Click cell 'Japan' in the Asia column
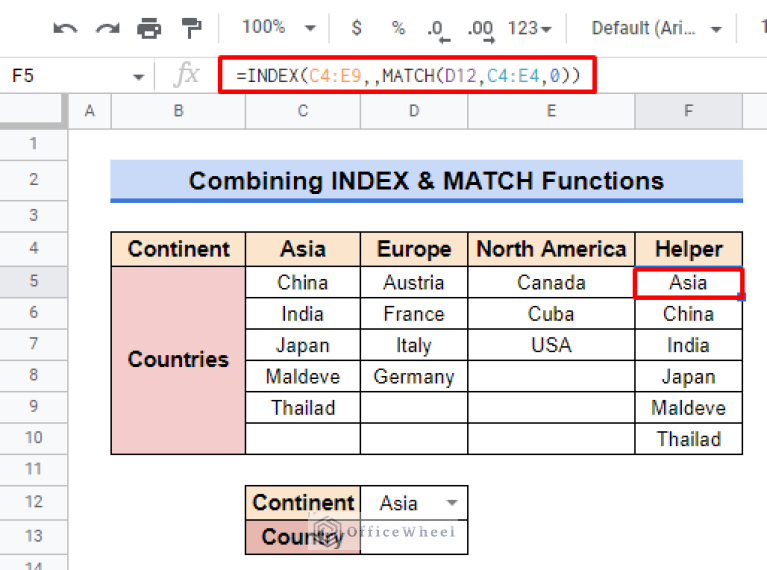767x570 pixels. pyautogui.click(x=303, y=345)
